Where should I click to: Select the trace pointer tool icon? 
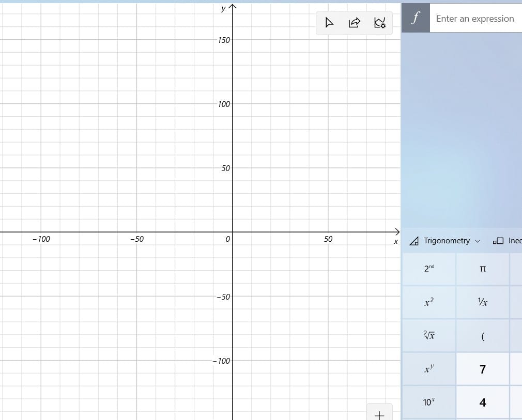[329, 23]
